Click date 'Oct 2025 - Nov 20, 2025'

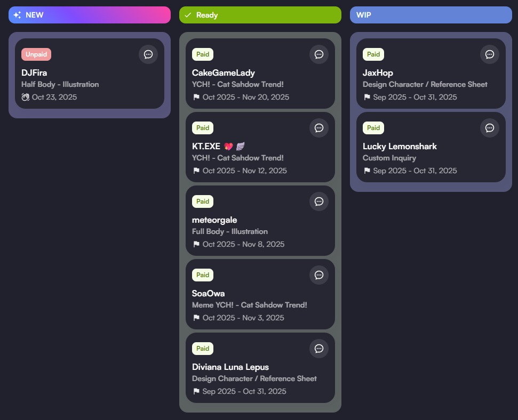click(246, 97)
